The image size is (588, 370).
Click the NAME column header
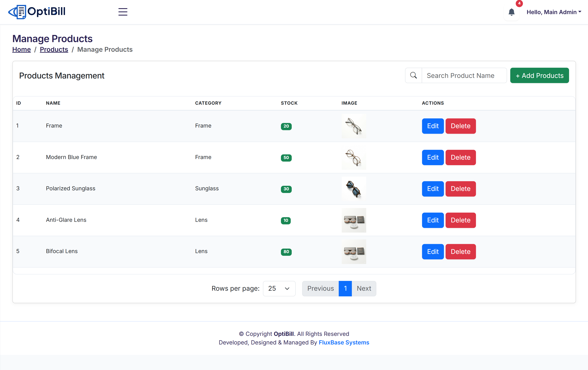[53, 103]
